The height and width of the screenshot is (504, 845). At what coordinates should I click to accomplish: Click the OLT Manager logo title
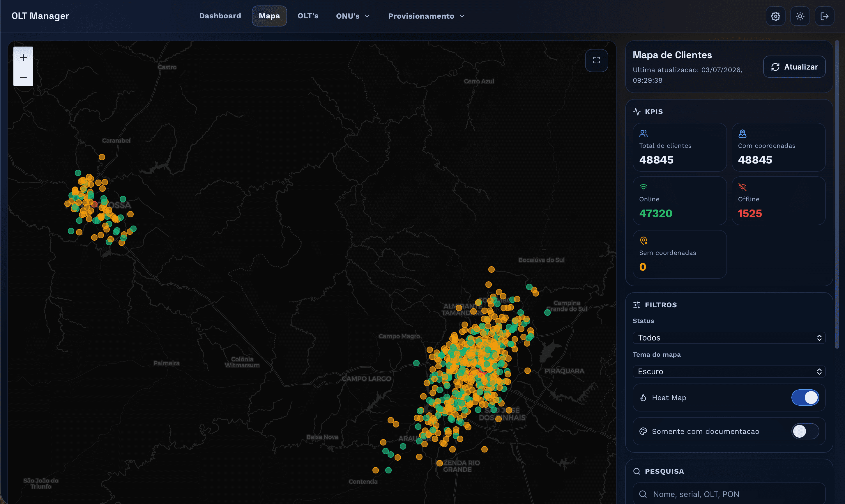[40, 16]
